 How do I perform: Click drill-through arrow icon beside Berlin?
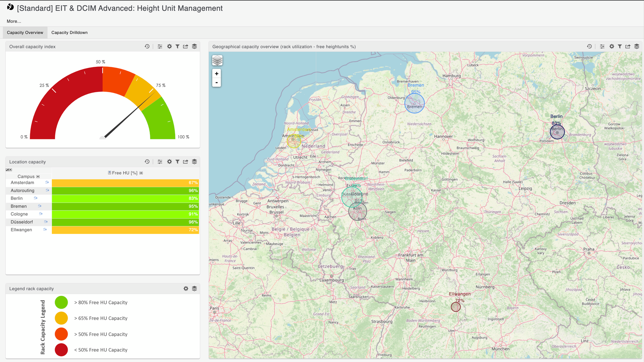36,198
